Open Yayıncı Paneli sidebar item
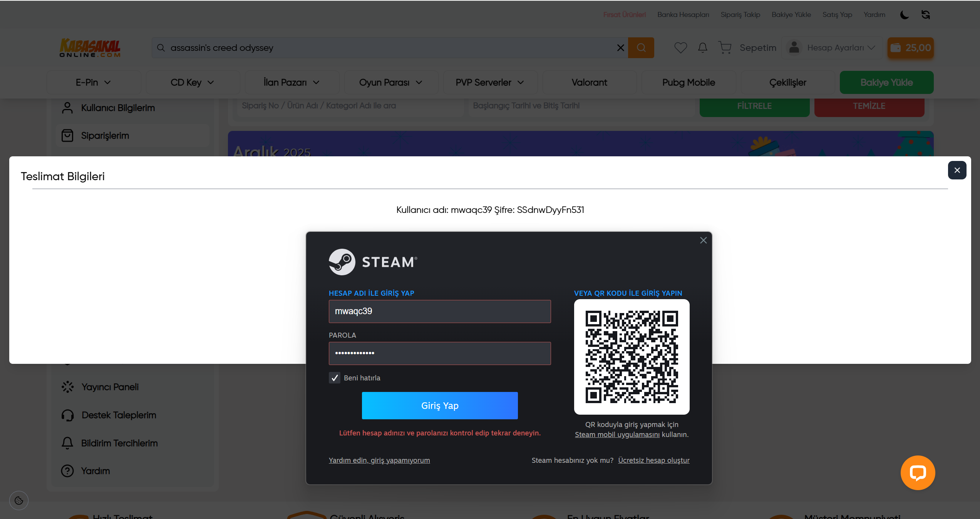Viewport: 980px width, 519px height. pos(133,387)
